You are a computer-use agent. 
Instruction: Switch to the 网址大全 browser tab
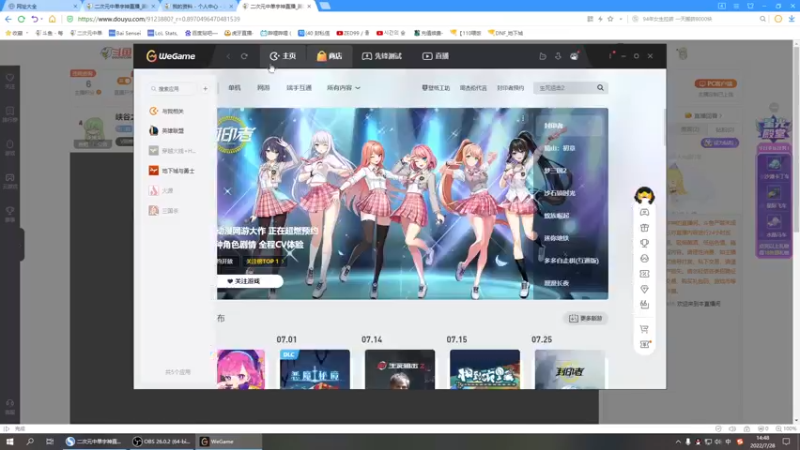click(x=42, y=6)
